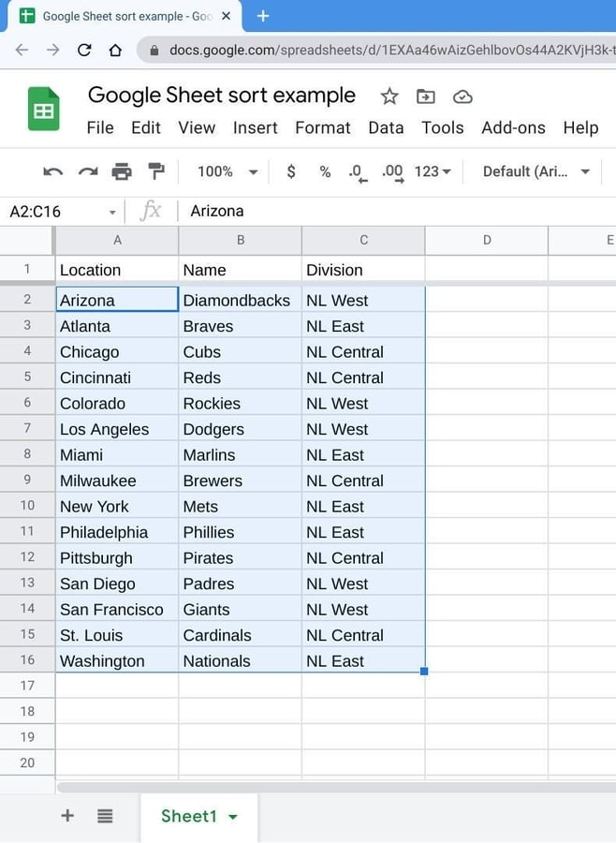
Task: Open the Move to folder icon
Action: (426, 96)
